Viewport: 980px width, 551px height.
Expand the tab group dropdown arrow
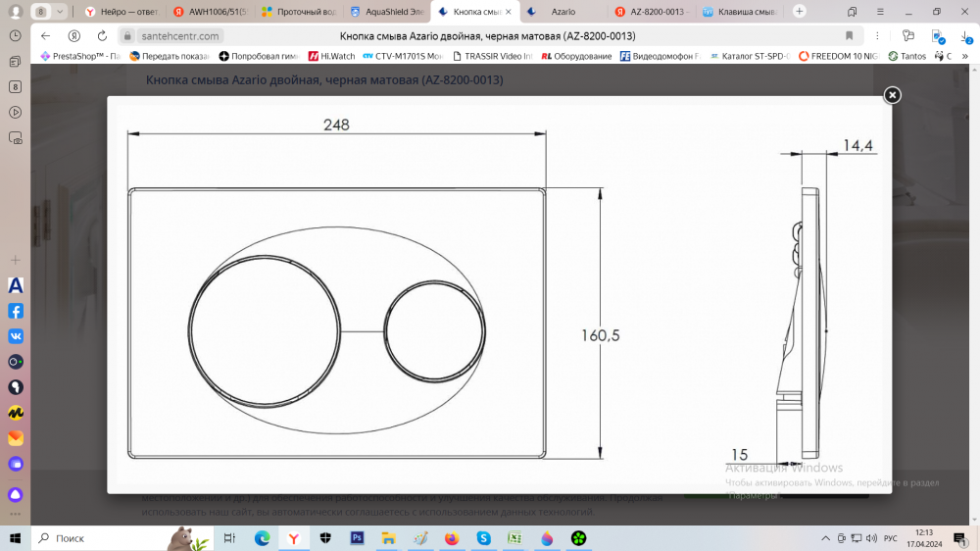click(61, 12)
